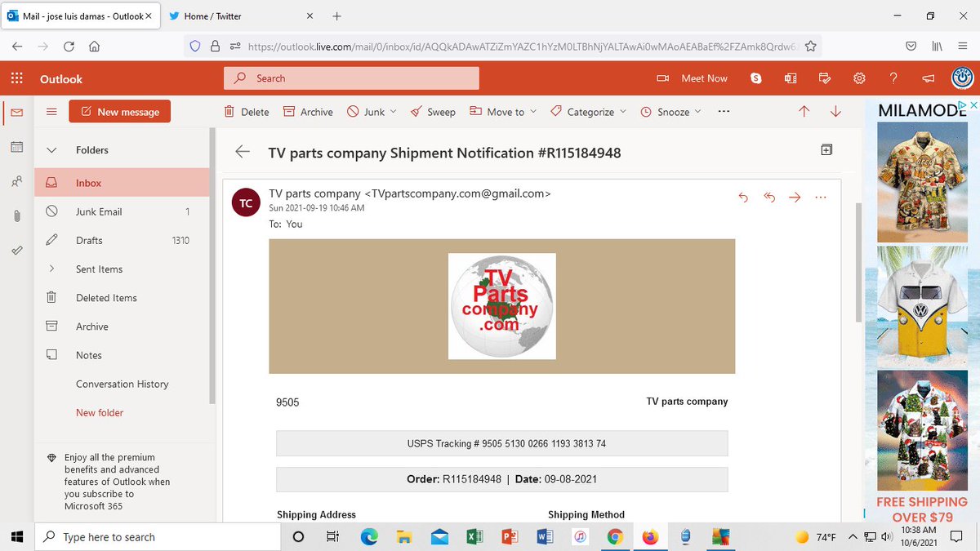Click the Outlook search box
Screen dimensions: 980x551
[x=351, y=78]
